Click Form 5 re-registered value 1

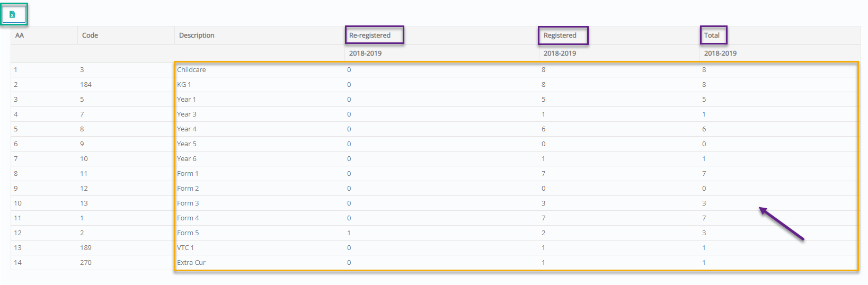point(349,233)
